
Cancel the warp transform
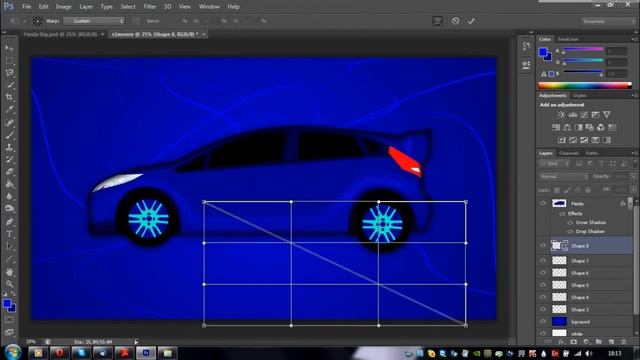(456, 21)
